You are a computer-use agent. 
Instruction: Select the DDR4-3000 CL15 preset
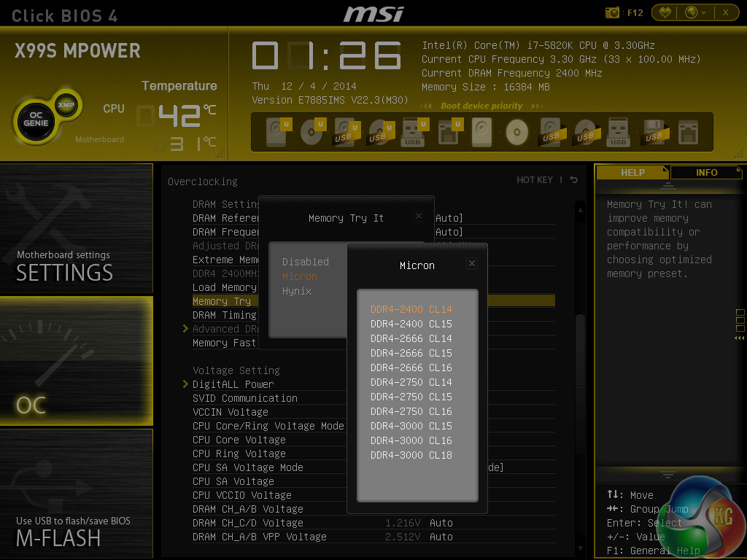(411, 426)
